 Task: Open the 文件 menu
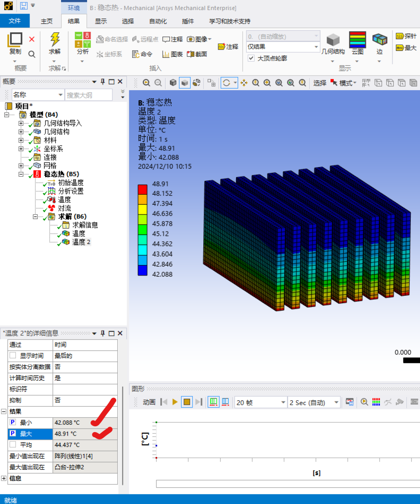pos(15,21)
